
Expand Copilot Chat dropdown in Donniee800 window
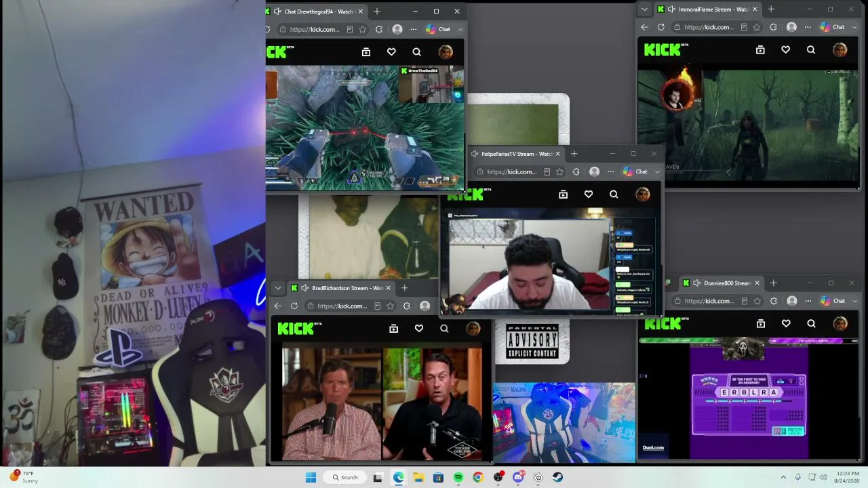[x=854, y=301]
